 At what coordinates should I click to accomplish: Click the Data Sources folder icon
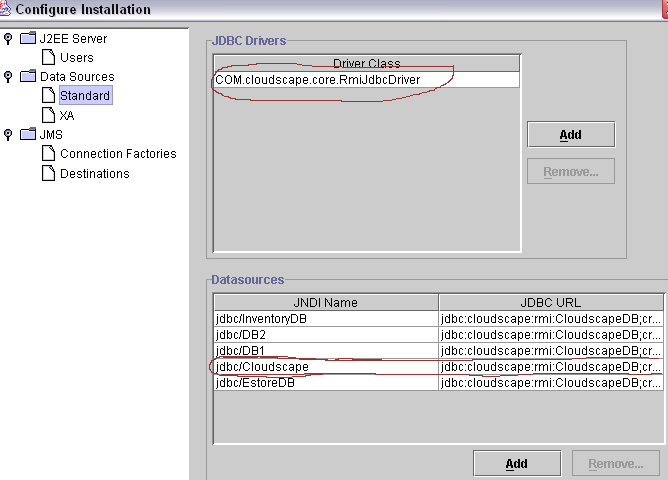(27, 77)
